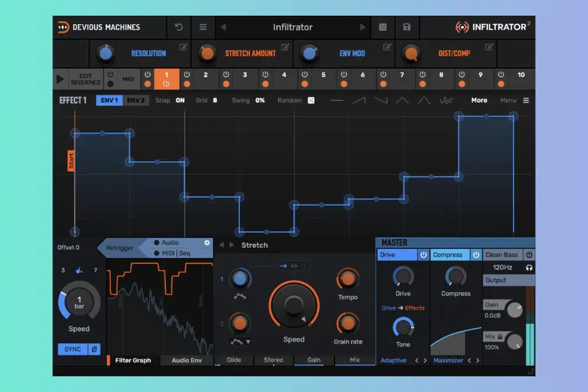Image resolution: width=588 pixels, height=392 pixels.
Task: Click the Edit Sequence button
Action: [86, 79]
